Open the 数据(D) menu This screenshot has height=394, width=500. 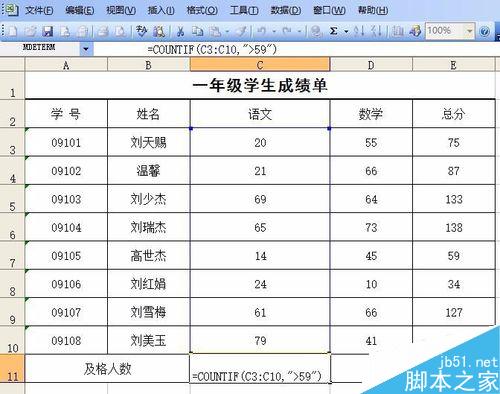(286, 10)
